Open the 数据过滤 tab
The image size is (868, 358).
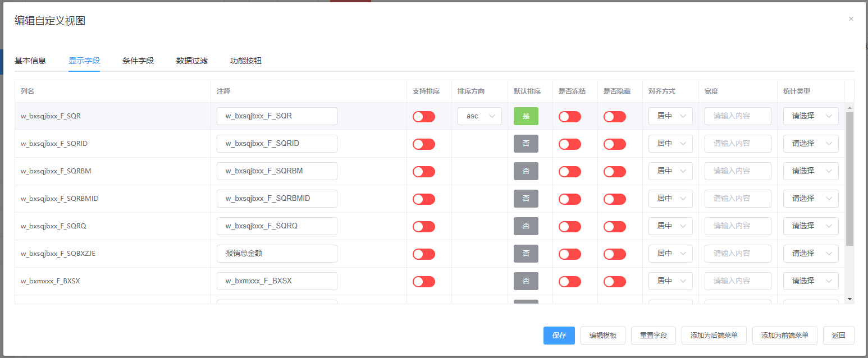(192, 61)
